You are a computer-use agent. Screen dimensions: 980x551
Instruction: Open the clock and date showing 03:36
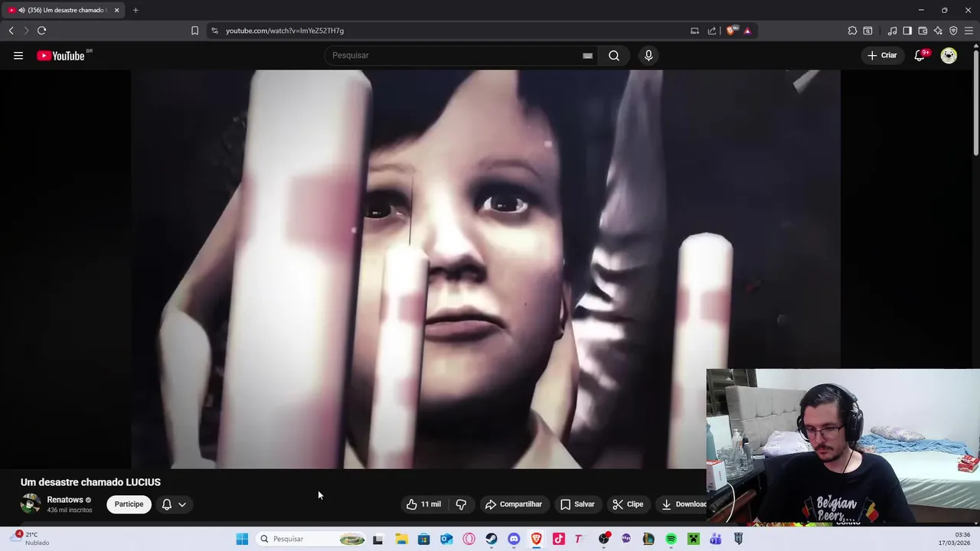click(955, 539)
